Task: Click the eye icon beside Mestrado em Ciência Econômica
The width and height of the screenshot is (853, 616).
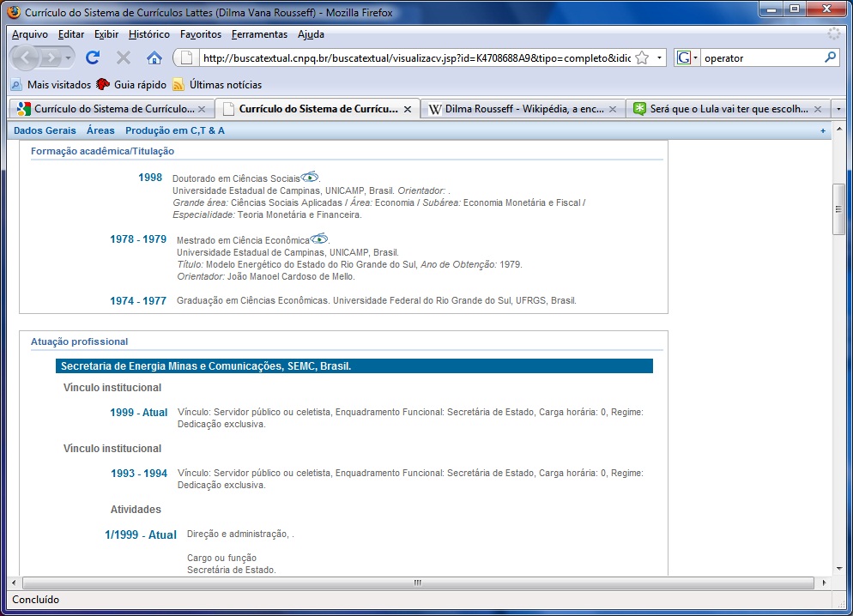Action: (x=319, y=239)
